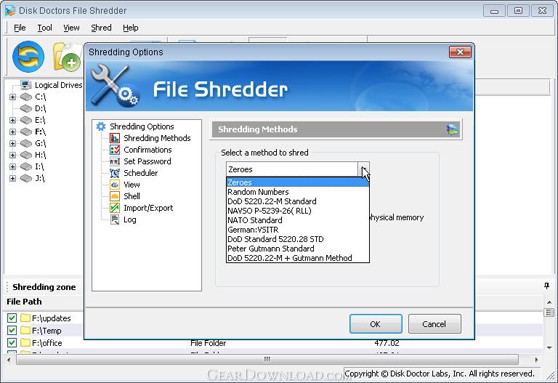Uncheck the F:\updates checkbox
The height and width of the screenshot is (383, 558).
[x=12, y=318]
